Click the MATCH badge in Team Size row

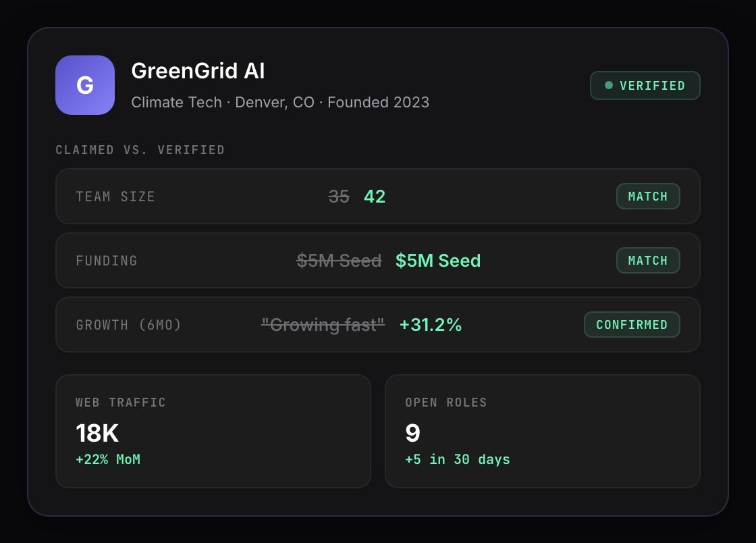pyautogui.click(x=648, y=197)
